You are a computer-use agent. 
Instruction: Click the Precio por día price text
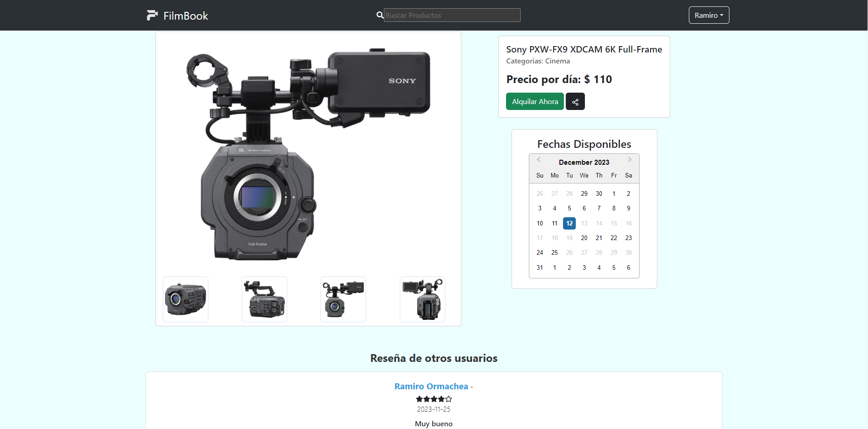(x=559, y=79)
